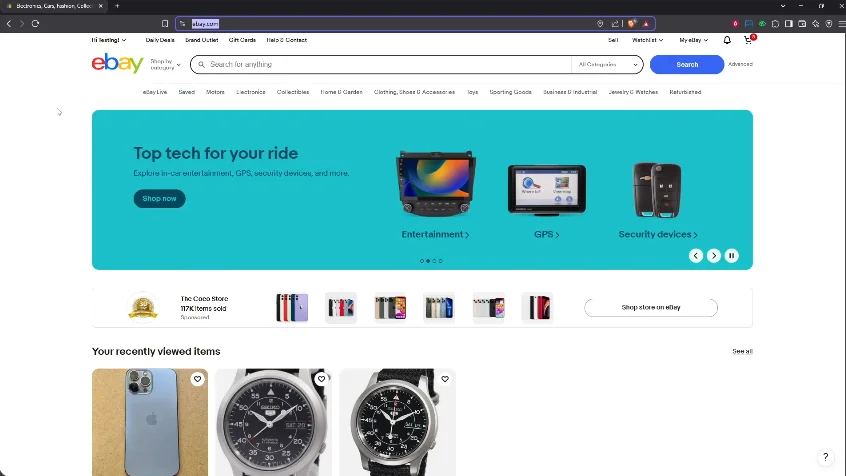
Task: Open the tab search dropdown arrow
Action: click(x=783, y=6)
